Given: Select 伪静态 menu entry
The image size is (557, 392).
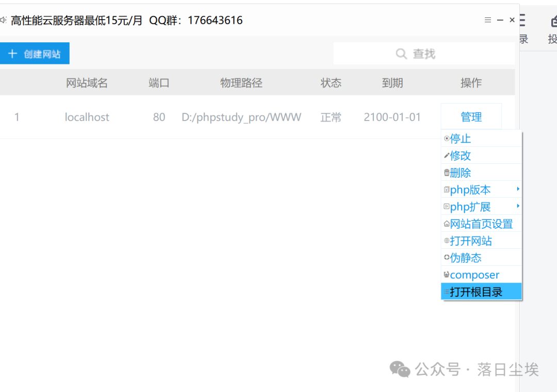Looking at the screenshot, I should [x=481, y=258].
